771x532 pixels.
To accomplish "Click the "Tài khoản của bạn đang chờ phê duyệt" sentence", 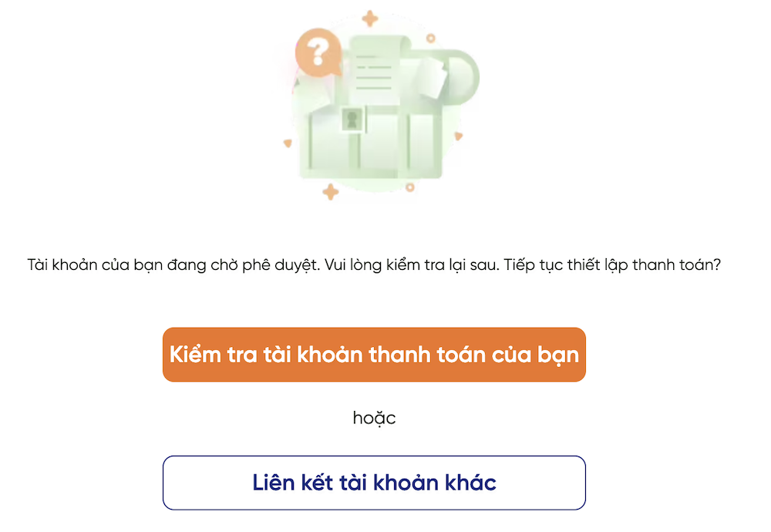I will click(x=173, y=265).
